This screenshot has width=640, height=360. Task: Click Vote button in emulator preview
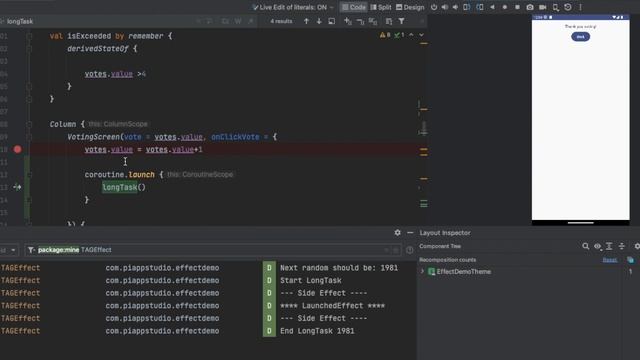coord(580,37)
